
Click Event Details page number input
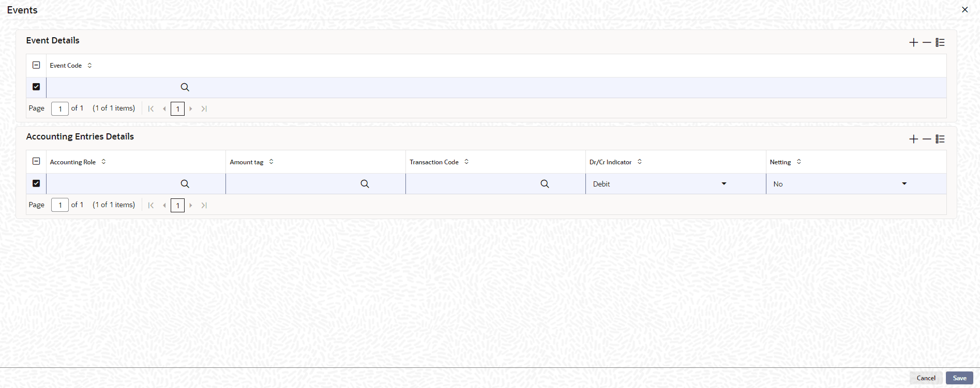pyautogui.click(x=60, y=108)
